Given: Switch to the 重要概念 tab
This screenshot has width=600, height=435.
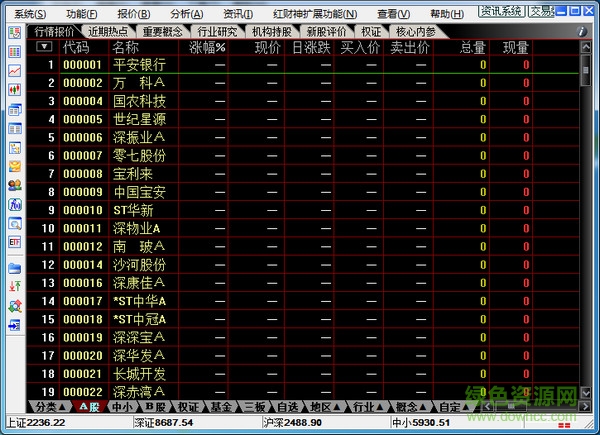Looking at the screenshot, I should click(x=163, y=31).
